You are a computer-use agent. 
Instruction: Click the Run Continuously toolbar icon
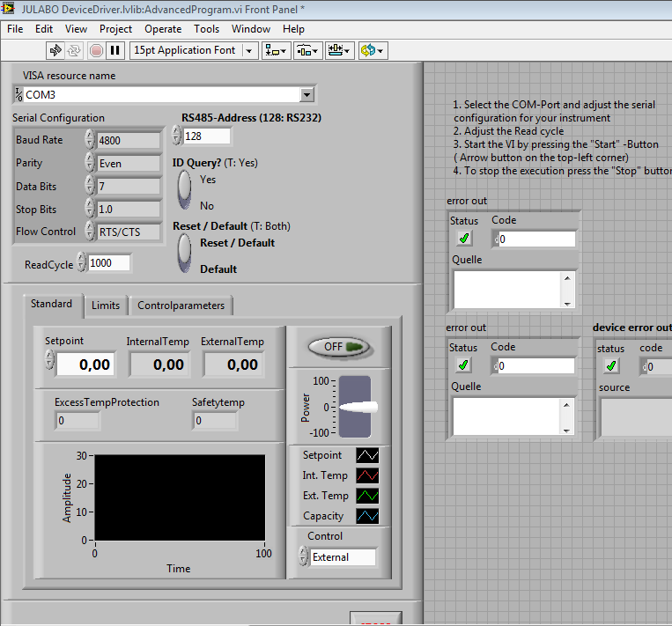click(x=75, y=50)
